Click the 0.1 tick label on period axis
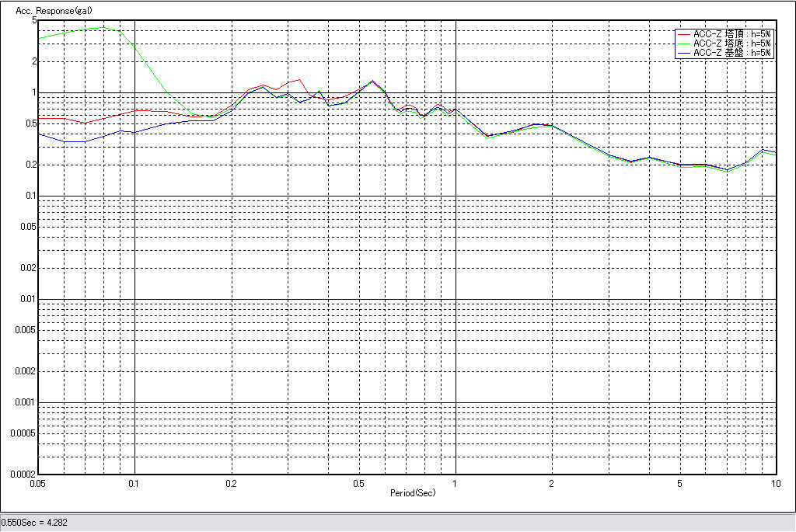796x532 pixels. [x=134, y=482]
